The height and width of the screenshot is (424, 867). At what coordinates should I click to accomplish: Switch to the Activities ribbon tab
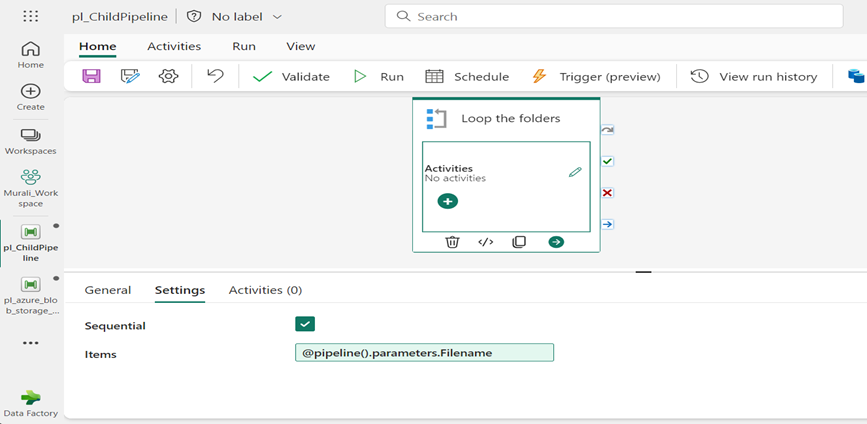pos(174,46)
